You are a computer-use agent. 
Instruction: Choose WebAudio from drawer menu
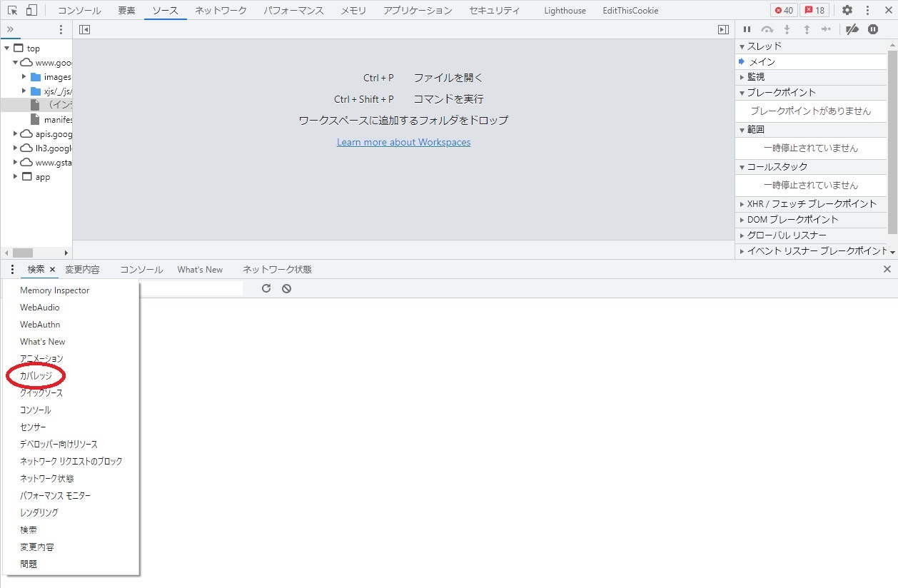coord(40,308)
